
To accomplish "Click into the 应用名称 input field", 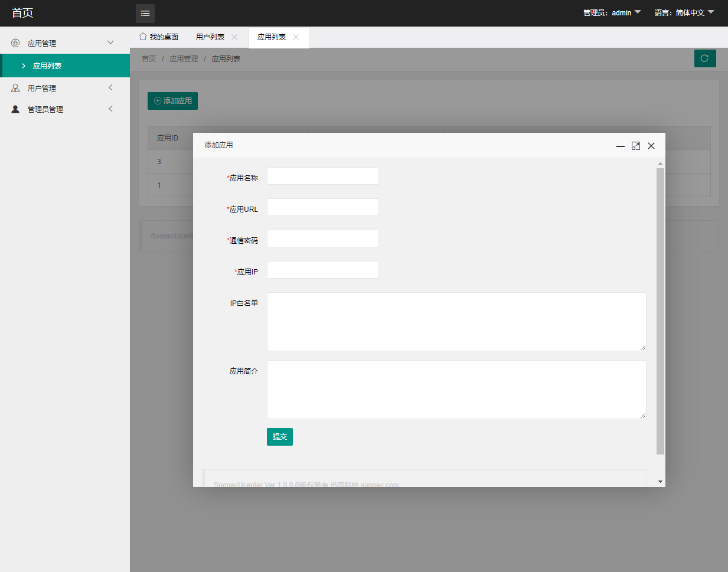I will tap(322, 176).
